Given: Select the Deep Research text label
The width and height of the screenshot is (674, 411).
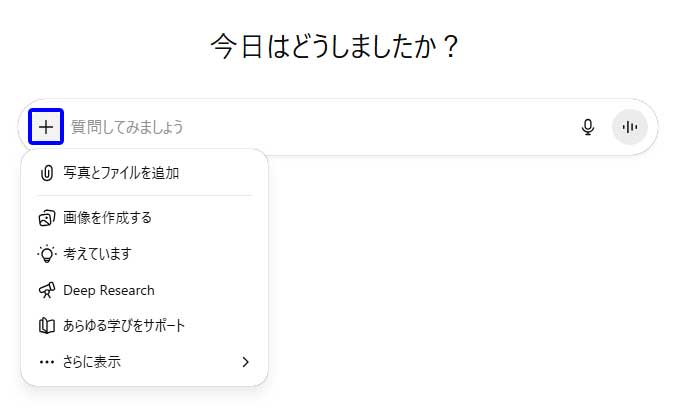Looking at the screenshot, I should (x=109, y=290).
